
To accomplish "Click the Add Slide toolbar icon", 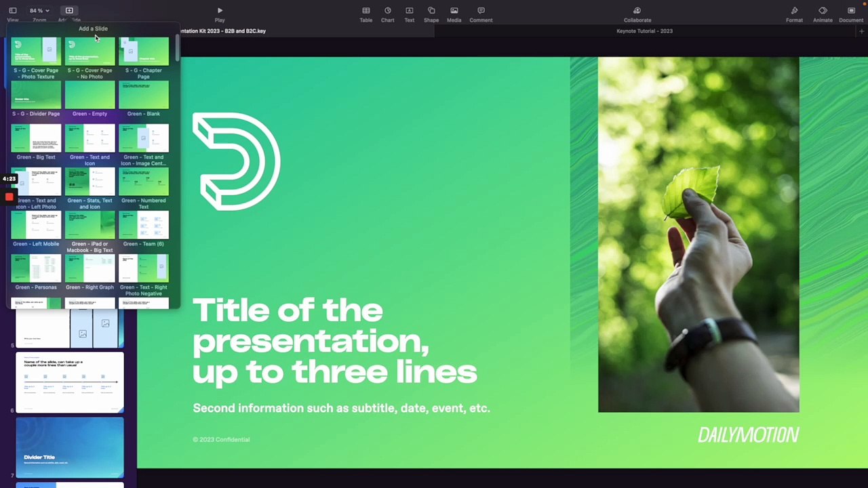I will tap(69, 11).
